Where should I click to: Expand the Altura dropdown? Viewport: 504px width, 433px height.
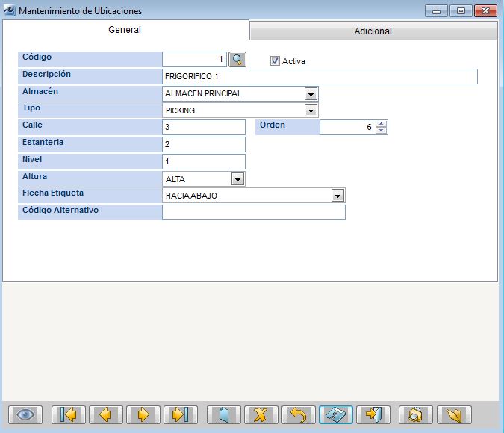[x=237, y=179]
